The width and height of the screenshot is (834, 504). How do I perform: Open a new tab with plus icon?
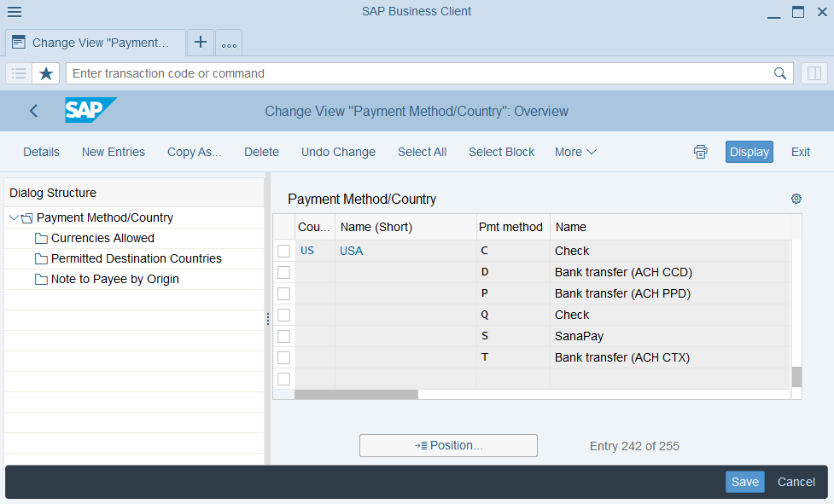[201, 43]
